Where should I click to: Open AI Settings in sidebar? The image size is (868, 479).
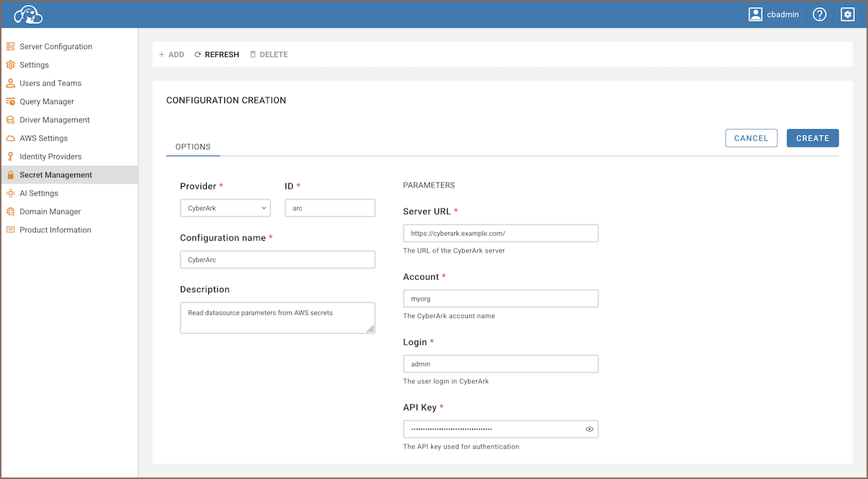pyautogui.click(x=39, y=193)
